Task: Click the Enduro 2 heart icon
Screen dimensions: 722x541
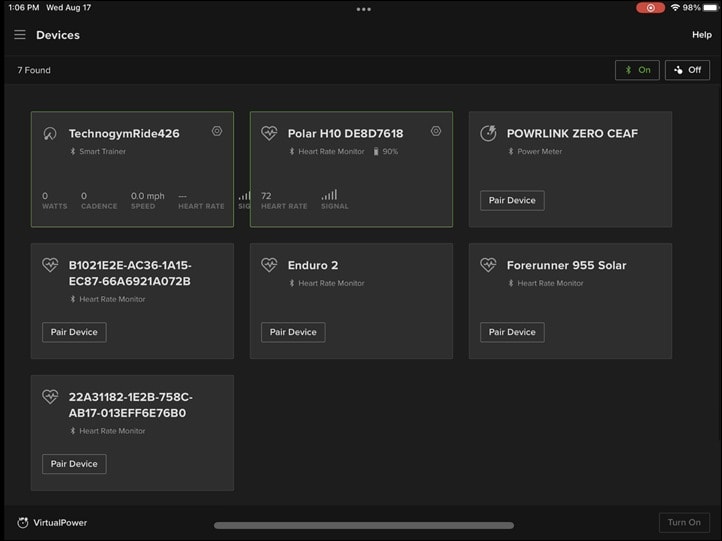Action: [269, 265]
